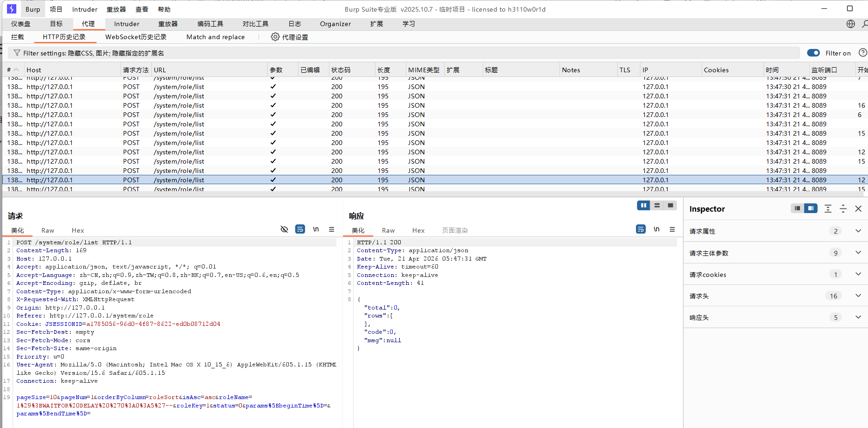Select tabbed request/response layout
The height and width of the screenshot is (428, 868).
(x=670, y=206)
